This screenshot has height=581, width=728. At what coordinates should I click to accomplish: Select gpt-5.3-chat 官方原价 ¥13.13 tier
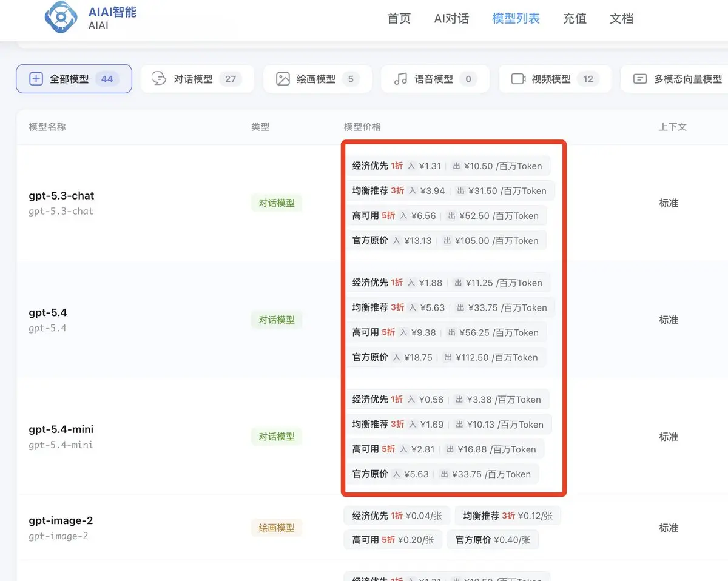click(x=445, y=240)
